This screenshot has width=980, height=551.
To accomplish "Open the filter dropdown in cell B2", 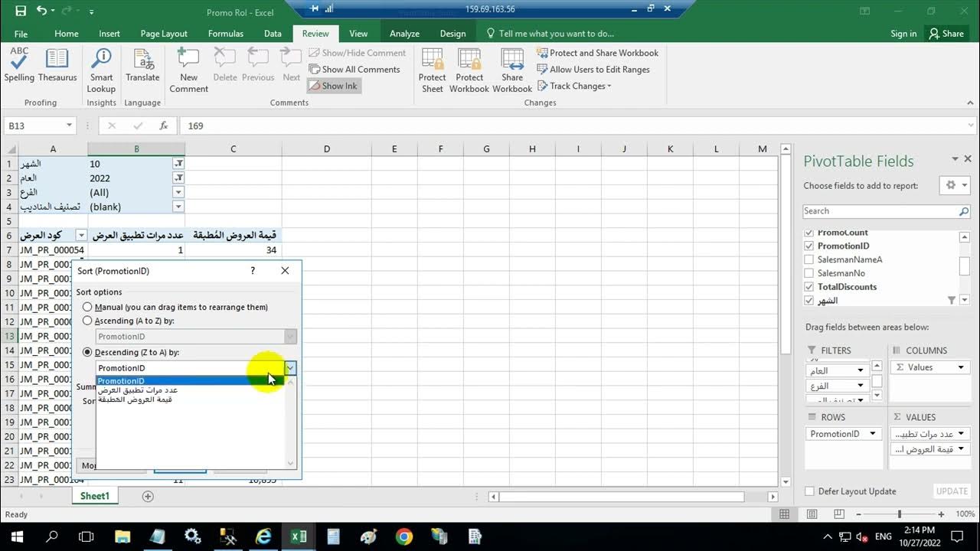I will (x=178, y=178).
